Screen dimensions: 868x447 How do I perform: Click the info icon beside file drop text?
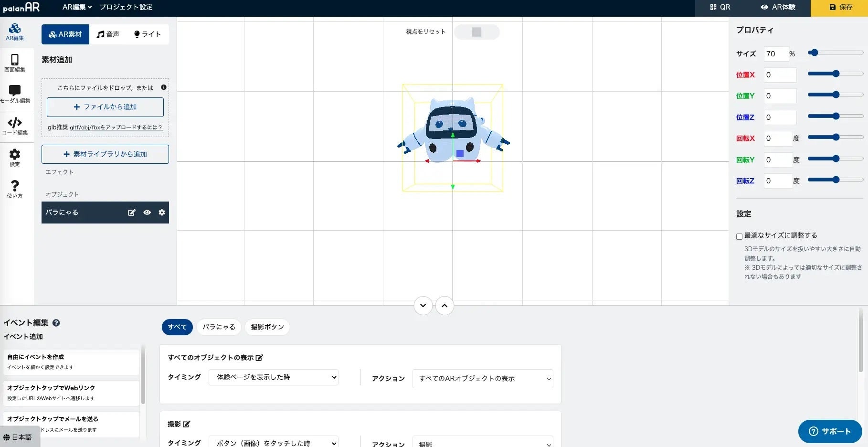164,87
